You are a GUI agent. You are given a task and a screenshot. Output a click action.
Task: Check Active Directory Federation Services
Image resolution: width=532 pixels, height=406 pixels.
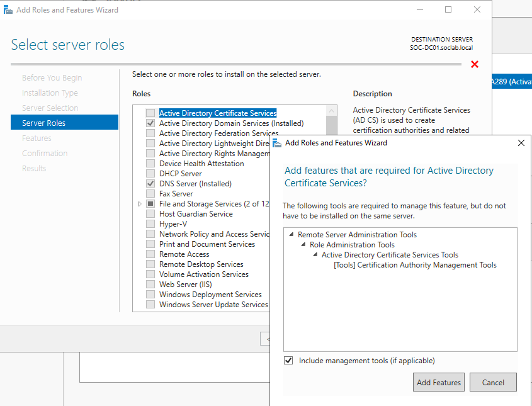[150, 133]
